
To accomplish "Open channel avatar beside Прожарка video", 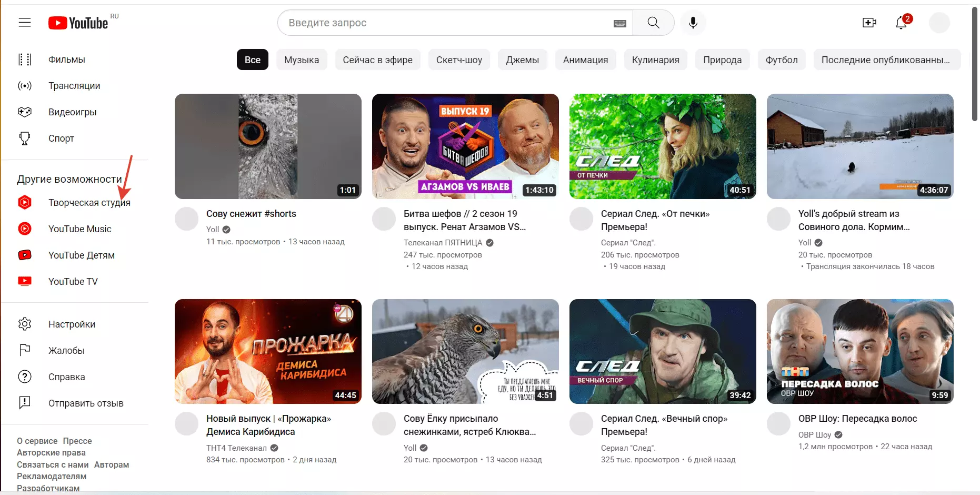I will click(186, 423).
